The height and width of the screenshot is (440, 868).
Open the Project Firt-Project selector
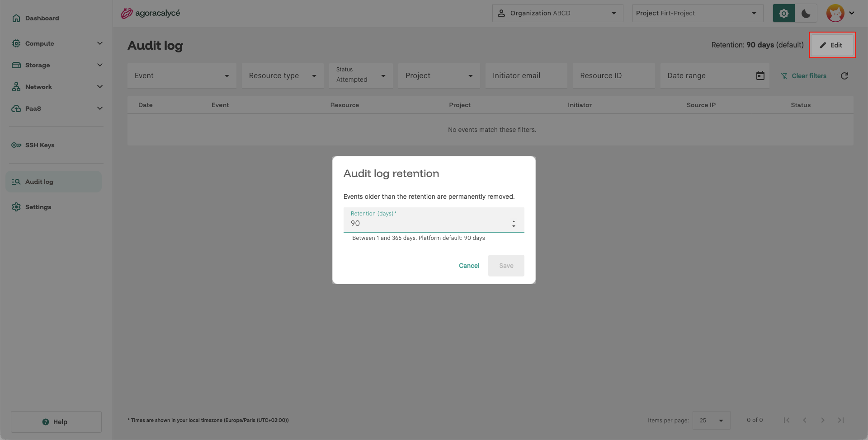click(698, 13)
